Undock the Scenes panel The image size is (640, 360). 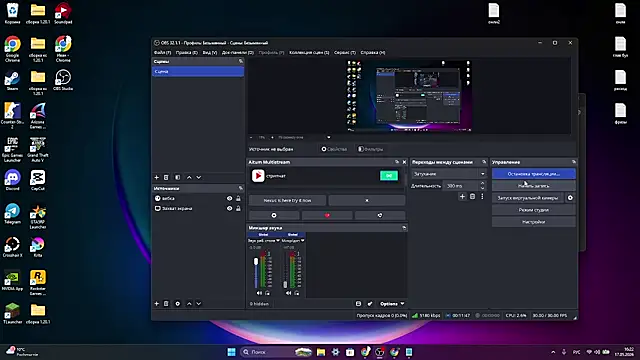pos(241,61)
